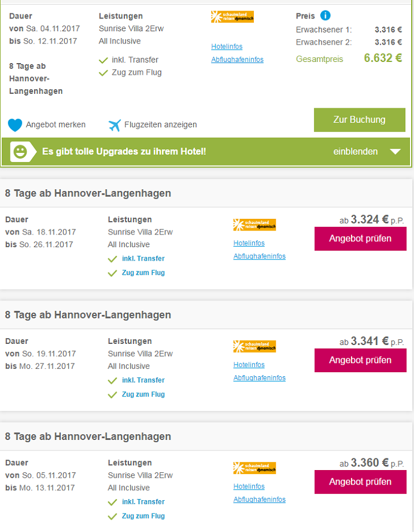Screen dimensions: 414x532
Task: Open Hotelinfos for 19.11.2017 offer
Action: click(x=249, y=365)
